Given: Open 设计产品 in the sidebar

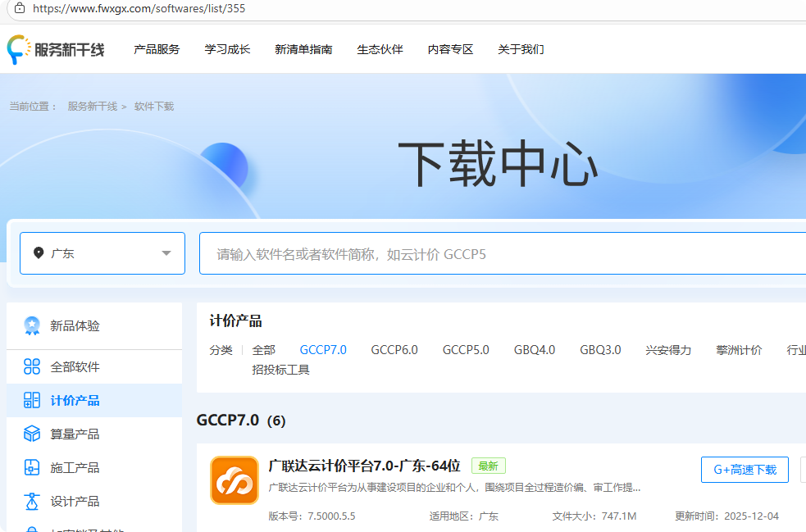Looking at the screenshot, I should tap(94, 501).
